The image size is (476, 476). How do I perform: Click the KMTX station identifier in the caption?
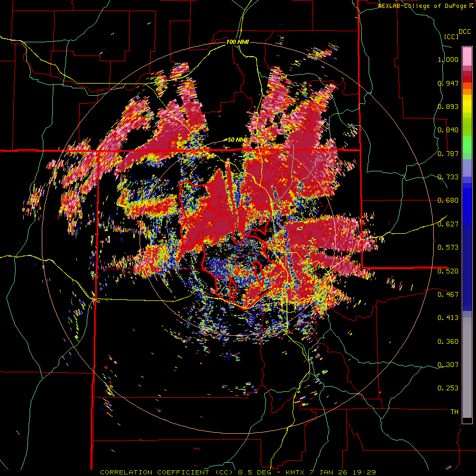click(x=295, y=472)
